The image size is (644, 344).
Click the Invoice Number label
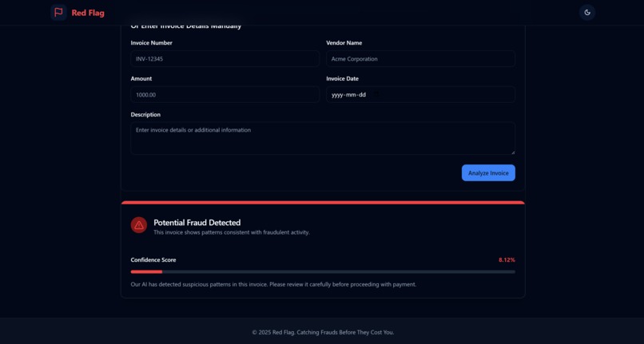tap(151, 42)
